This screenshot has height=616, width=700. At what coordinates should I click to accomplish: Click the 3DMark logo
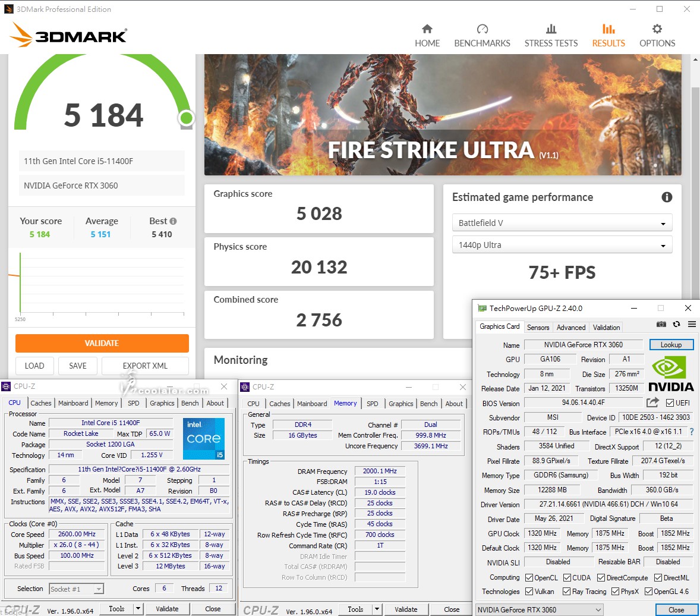pyautogui.click(x=68, y=34)
